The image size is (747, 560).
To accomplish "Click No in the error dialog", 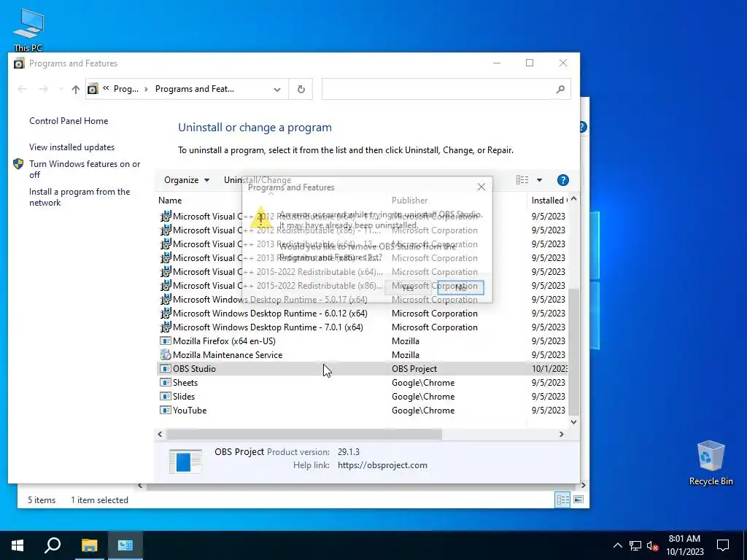I will point(461,287).
